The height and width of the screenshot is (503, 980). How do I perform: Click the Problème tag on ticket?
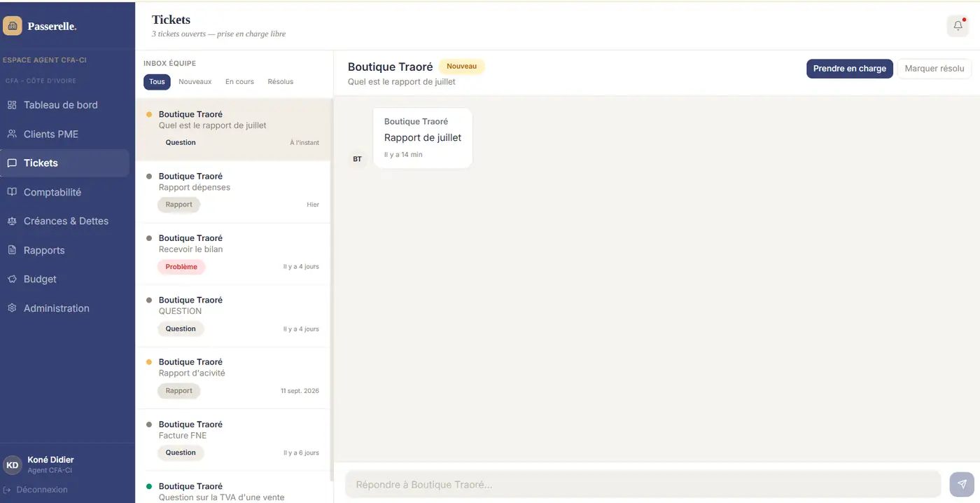coord(181,267)
